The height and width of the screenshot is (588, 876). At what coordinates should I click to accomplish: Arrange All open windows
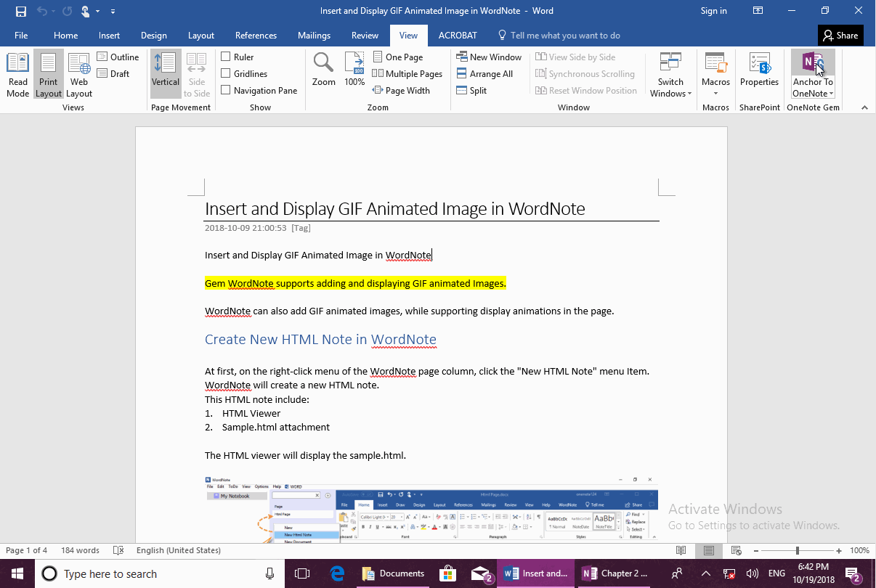point(485,74)
